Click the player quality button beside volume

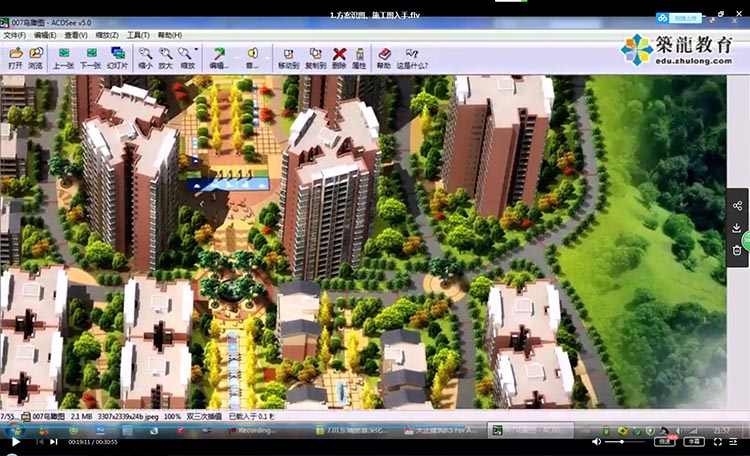pyautogui.click(x=664, y=442)
